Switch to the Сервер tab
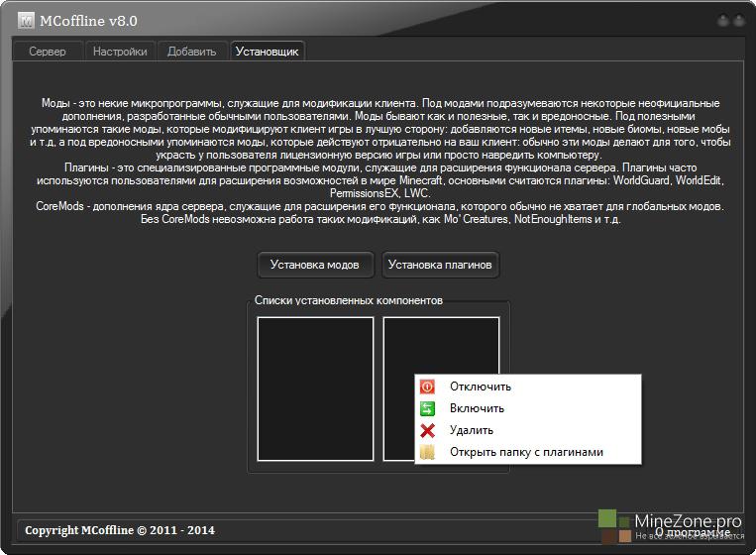Screen dimensions: 756x555 pyautogui.click(x=48, y=52)
